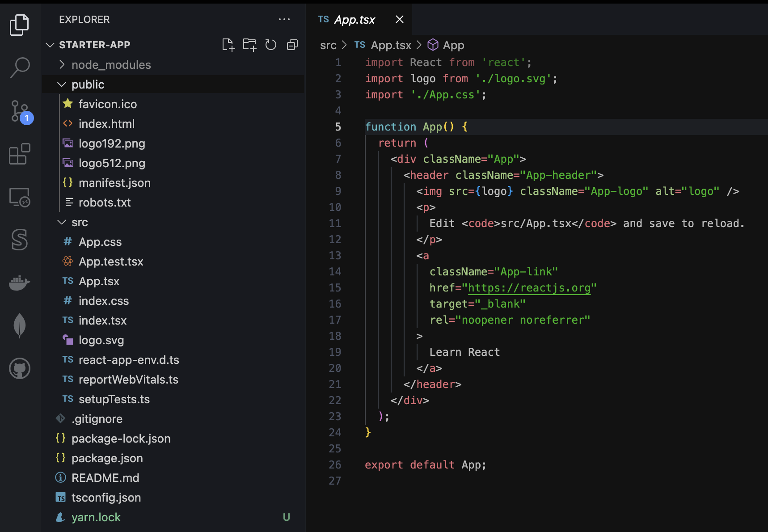
Task: Open index.css file
Action: tap(173, 301)
